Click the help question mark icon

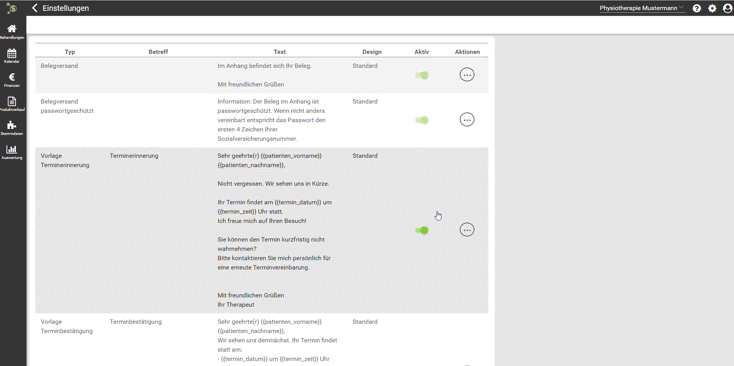coord(697,8)
